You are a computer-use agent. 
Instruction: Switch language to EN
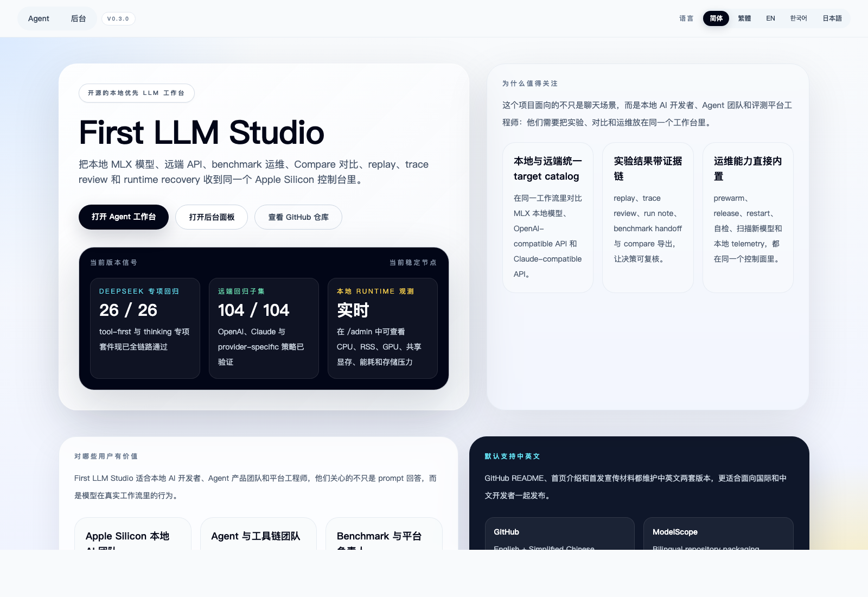[x=770, y=18]
